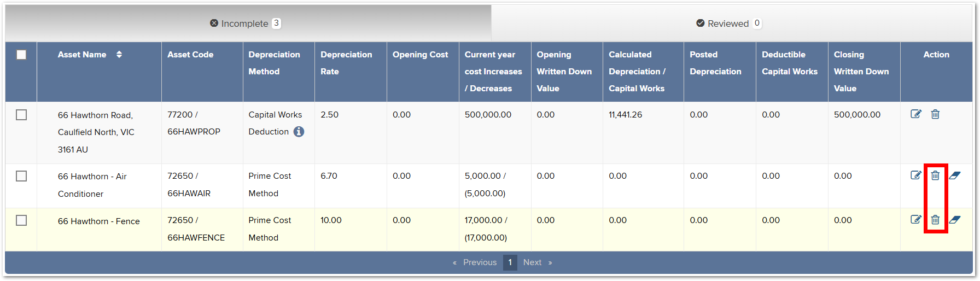Go to Next page
This screenshot has height=281, width=980.
coord(538,262)
